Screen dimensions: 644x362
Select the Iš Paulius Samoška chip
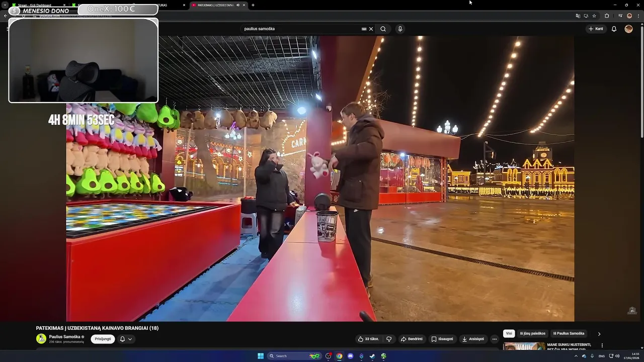pos(569,333)
